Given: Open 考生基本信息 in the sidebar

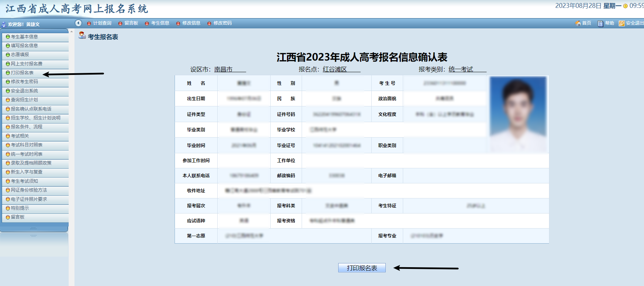Looking at the screenshot, I should tap(24, 37).
